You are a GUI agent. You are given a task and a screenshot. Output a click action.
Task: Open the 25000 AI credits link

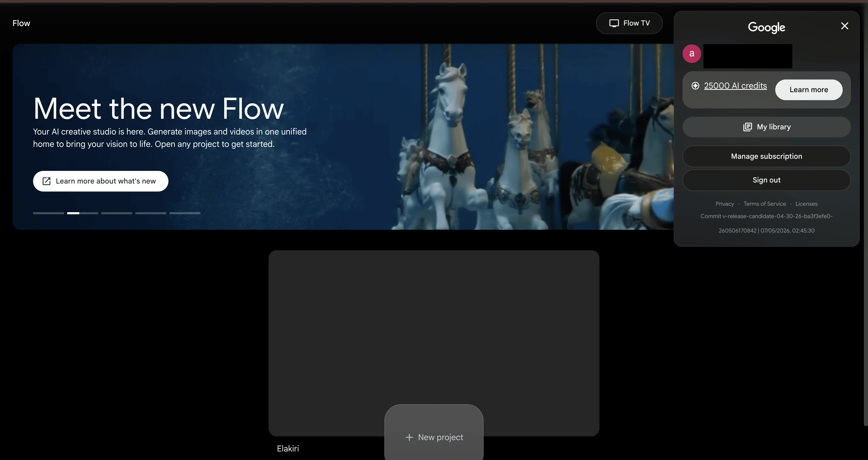pyautogui.click(x=735, y=86)
